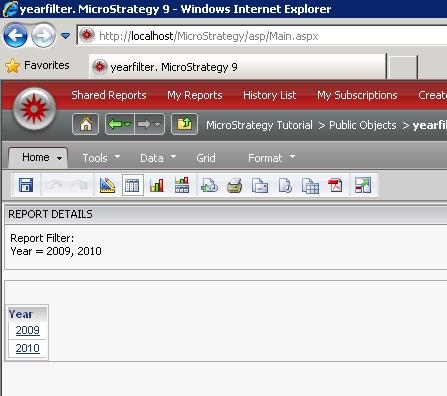This screenshot has width=447, height=396.
Task: Select the yearfilter browser tab
Action: 238,67
